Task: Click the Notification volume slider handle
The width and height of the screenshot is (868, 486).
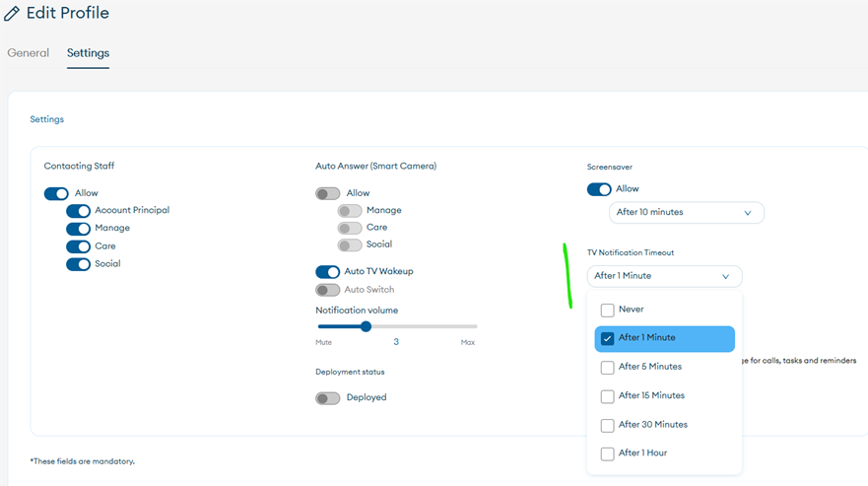Action: (366, 326)
